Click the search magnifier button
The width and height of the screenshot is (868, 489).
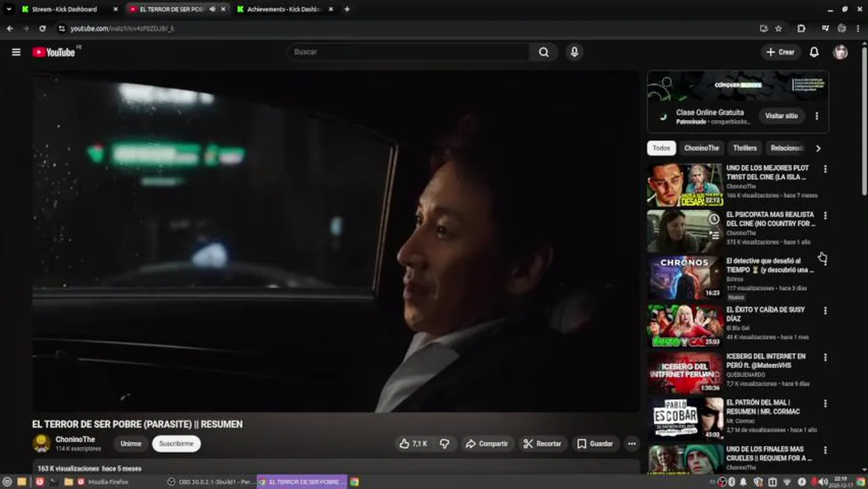[x=543, y=52]
